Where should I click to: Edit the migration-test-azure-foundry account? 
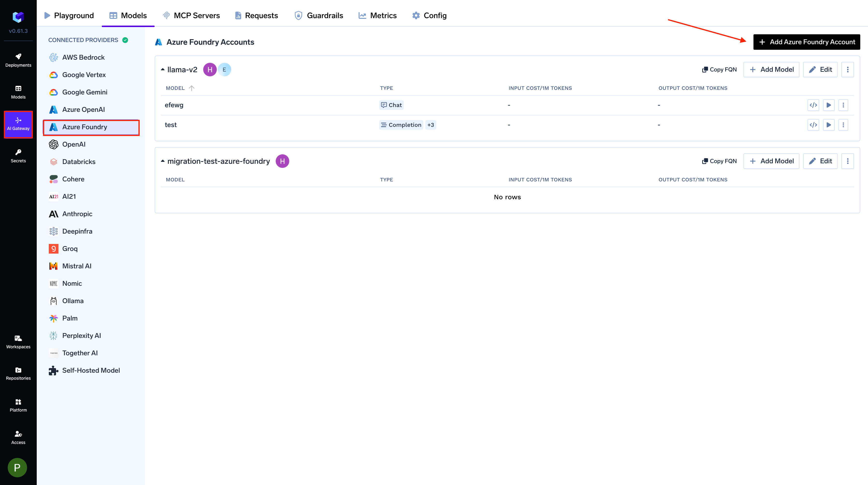tap(820, 161)
